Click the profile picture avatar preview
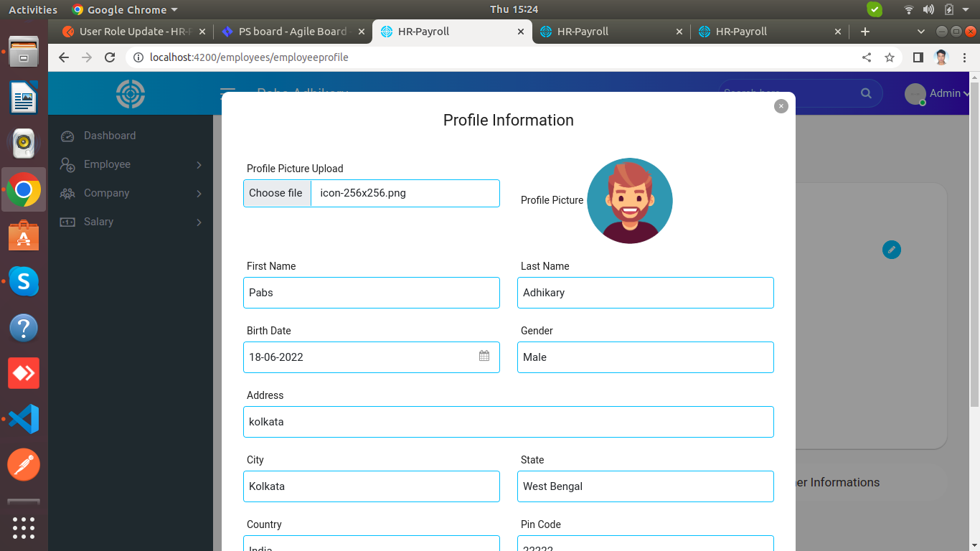This screenshot has width=980, height=551. click(x=629, y=201)
